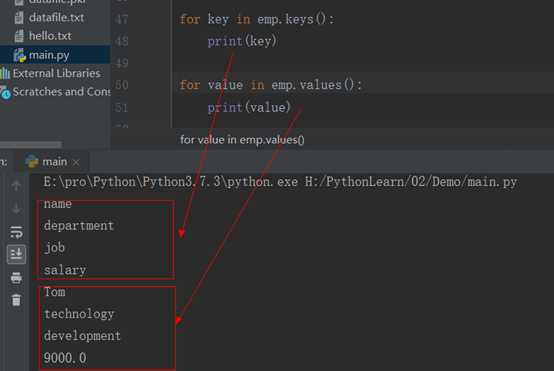Close the main run tab
This screenshot has height=371, width=554.
[76, 162]
